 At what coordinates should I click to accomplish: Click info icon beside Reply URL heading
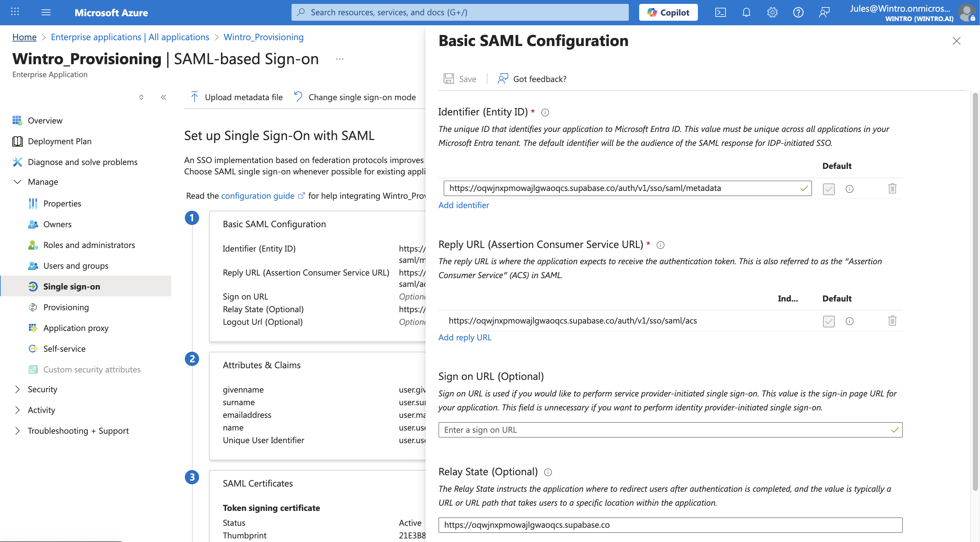[x=661, y=245]
